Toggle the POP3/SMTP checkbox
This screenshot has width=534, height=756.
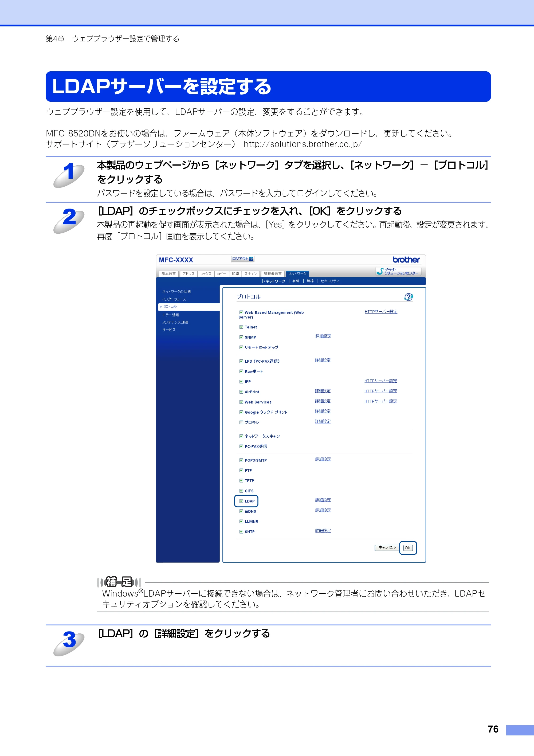click(x=241, y=460)
